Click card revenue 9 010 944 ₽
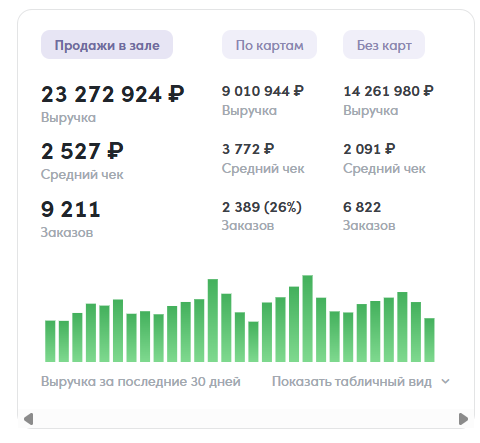Image resolution: width=480 pixels, height=443 pixels. [263, 91]
